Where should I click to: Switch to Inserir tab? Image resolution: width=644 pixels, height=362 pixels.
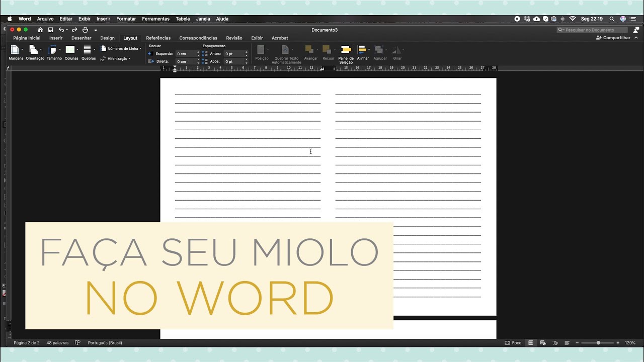(x=56, y=38)
